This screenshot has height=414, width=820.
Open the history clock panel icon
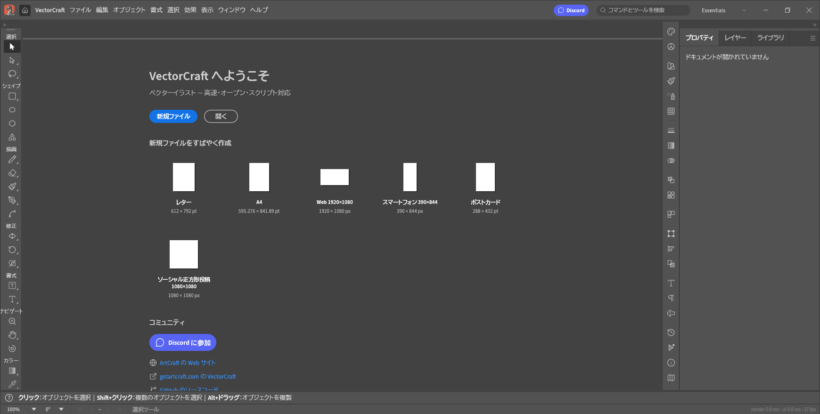pyautogui.click(x=671, y=332)
